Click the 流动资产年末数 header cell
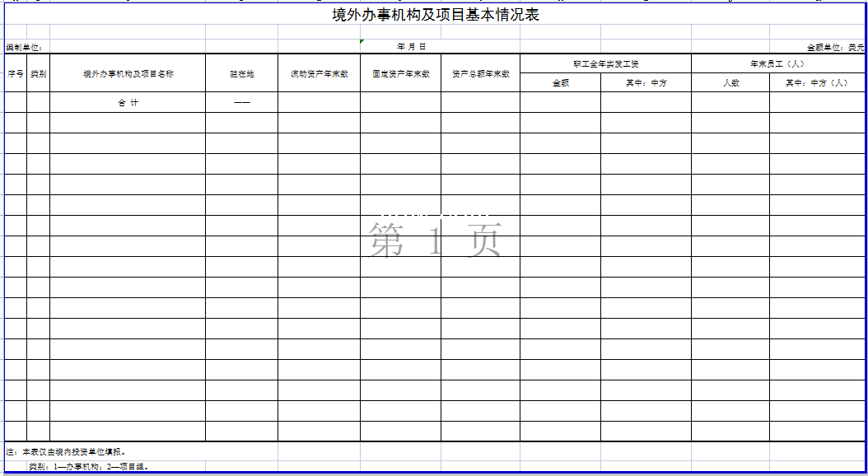The width and height of the screenshot is (868, 476). (x=319, y=73)
